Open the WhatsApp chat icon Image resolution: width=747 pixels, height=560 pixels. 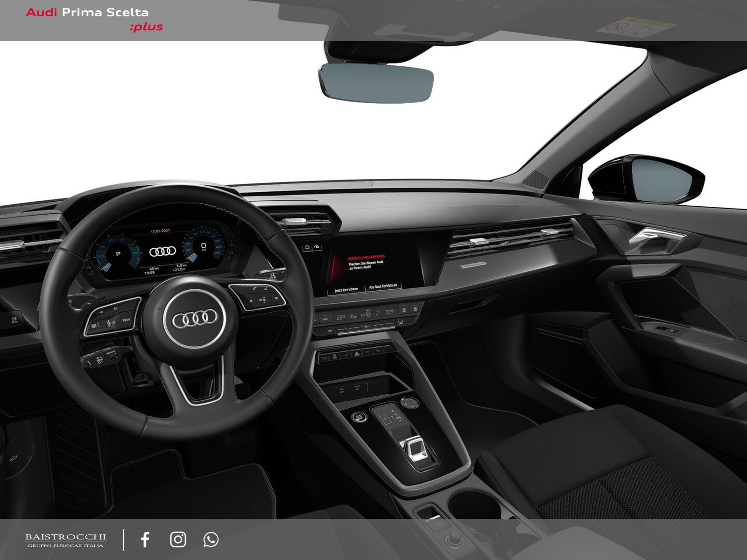pos(211,539)
